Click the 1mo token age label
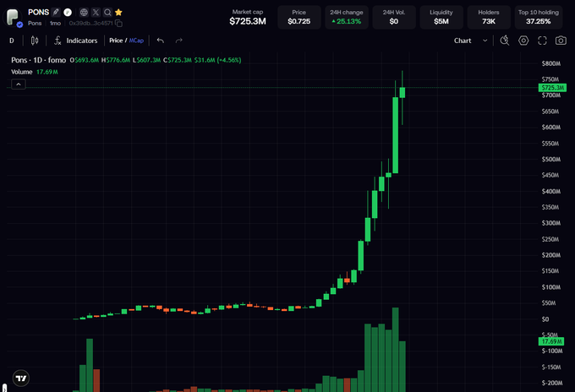 55,23
